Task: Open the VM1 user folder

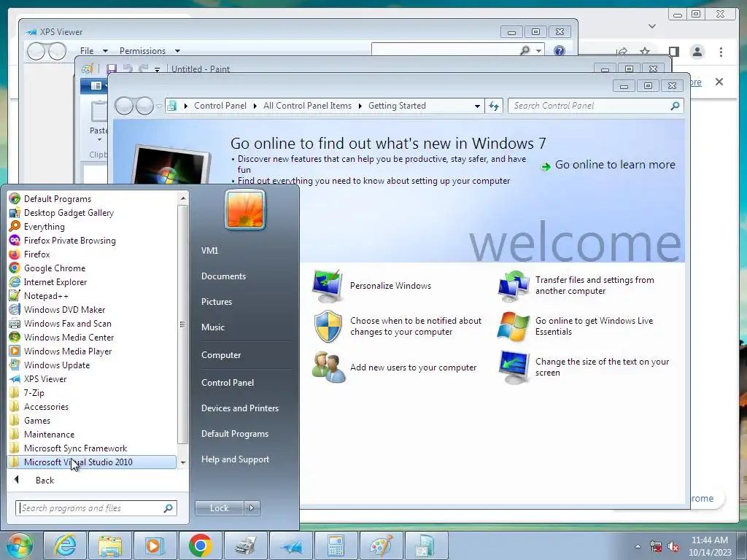Action: coord(209,251)
